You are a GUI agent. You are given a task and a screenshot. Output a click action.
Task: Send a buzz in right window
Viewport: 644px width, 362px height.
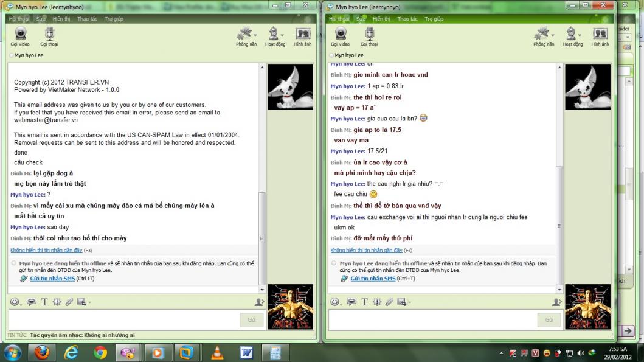point(377,302)
